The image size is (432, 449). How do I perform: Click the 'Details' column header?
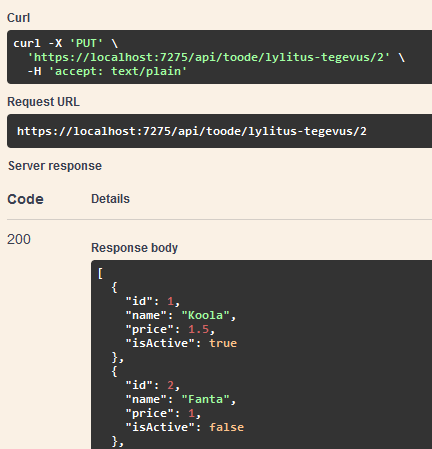point(110,199)
